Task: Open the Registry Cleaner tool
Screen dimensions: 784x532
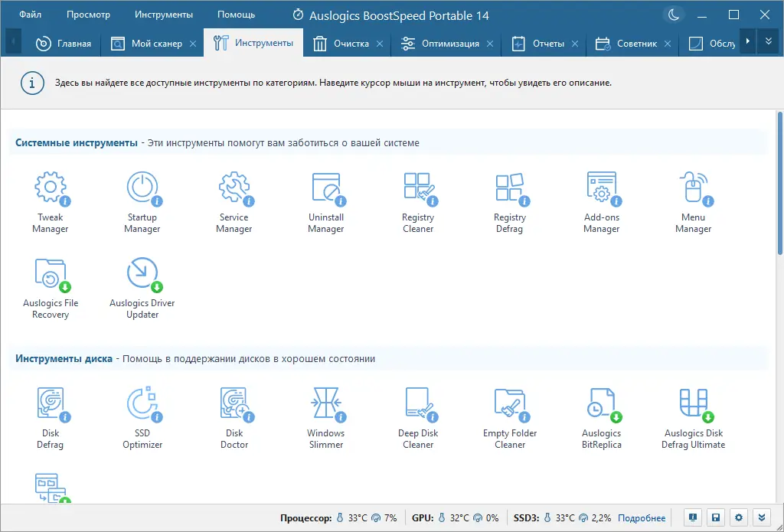Action: coord(418,201)
